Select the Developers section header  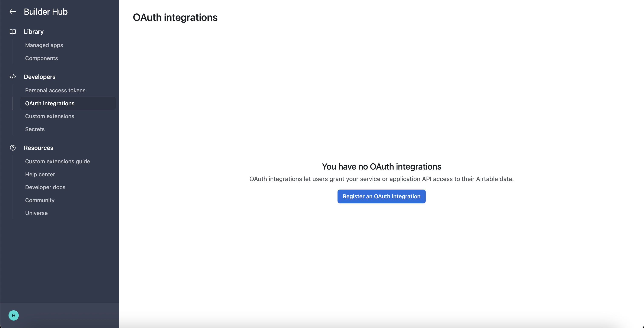click(39, 77)
